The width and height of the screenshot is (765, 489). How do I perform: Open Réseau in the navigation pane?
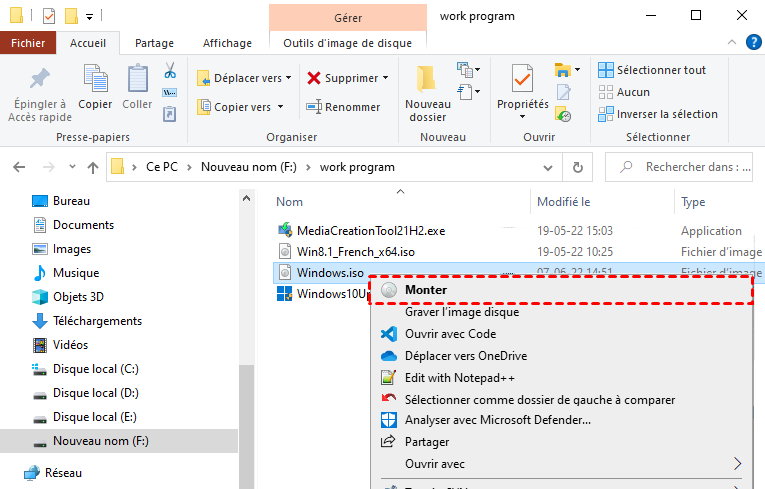tap(63, 473)
